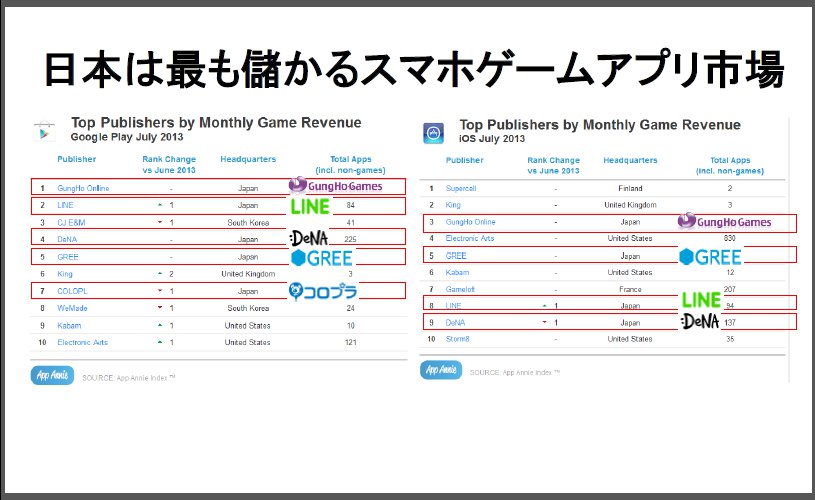815x500 pixels.
Task: Click the green up arrow in Google Play Kabam row
Action: coord(160,325)
